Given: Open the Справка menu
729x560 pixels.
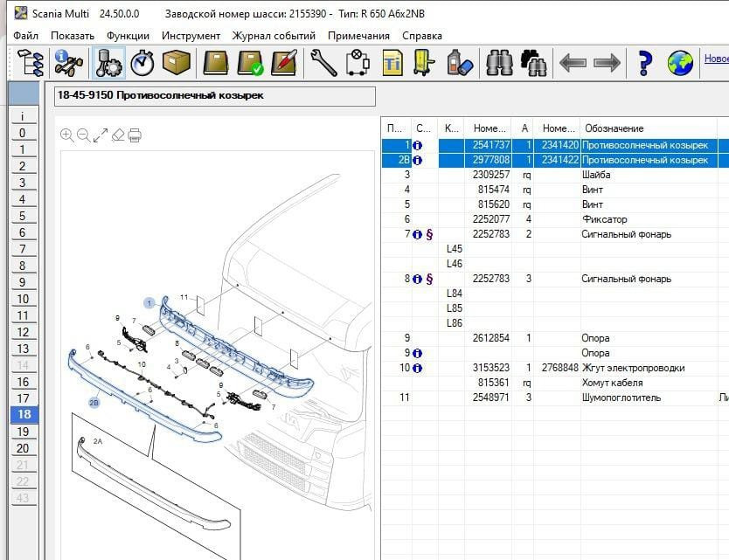Looking at the screenshot, I should (421, 36).
